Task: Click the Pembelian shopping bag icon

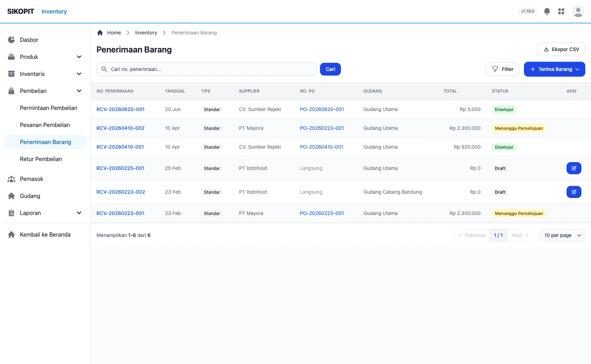Action: (11, 91)
